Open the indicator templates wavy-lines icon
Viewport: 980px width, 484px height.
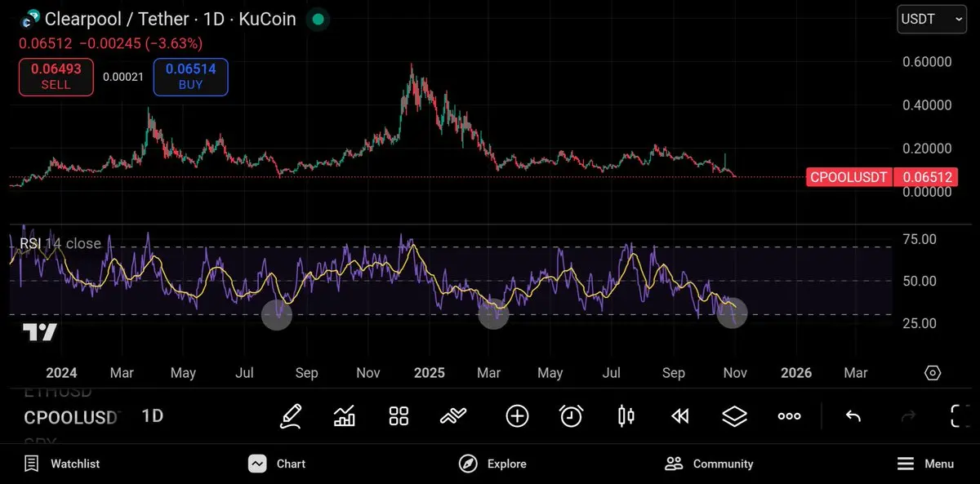[452, 416]
